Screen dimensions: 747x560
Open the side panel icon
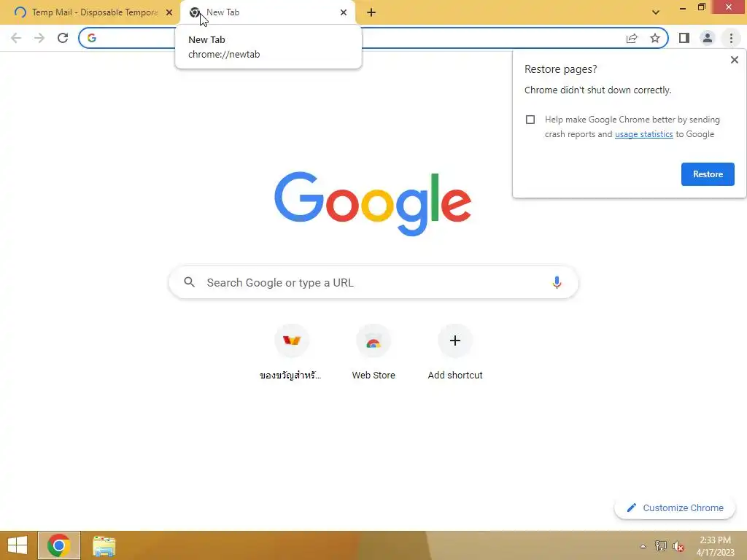click(x=684, y=38)
